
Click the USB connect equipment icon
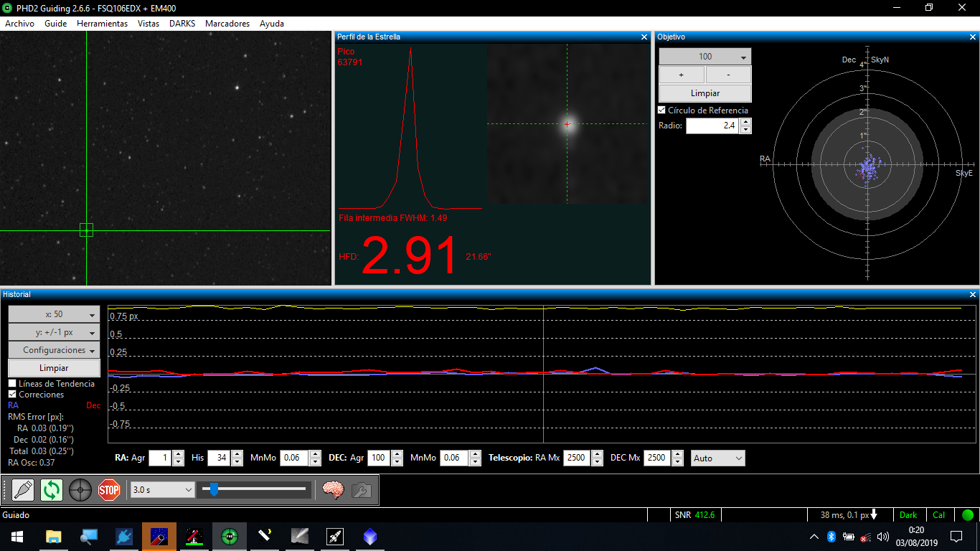tap(23, 490)
